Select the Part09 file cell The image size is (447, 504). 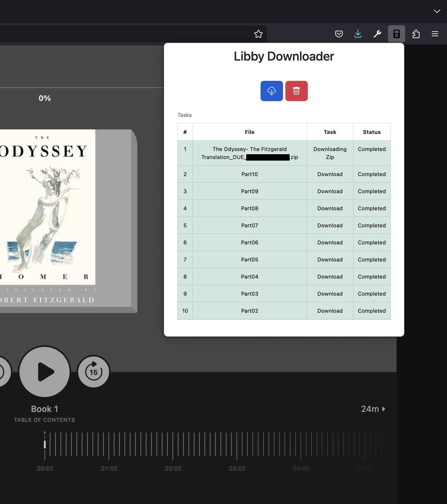coord(250,191)
